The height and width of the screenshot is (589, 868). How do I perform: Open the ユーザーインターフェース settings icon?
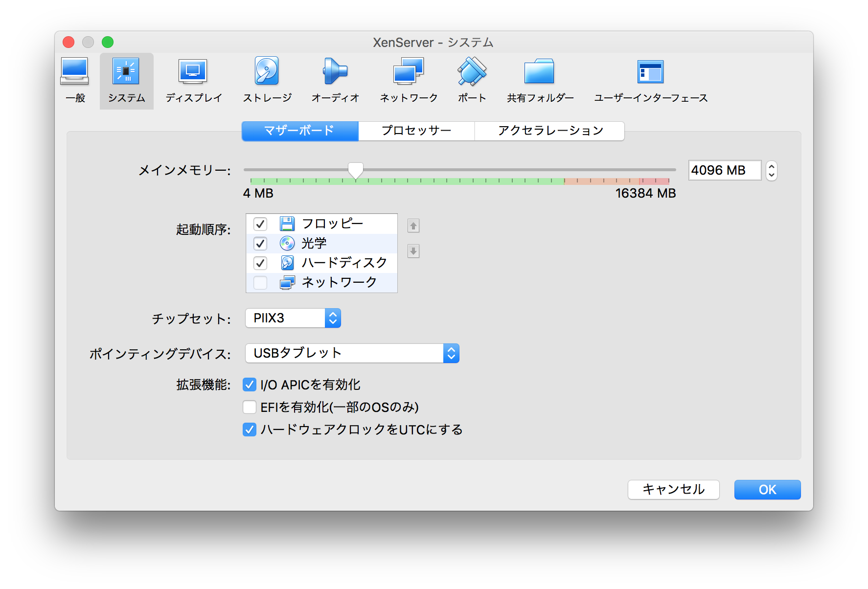coord(651,81)
